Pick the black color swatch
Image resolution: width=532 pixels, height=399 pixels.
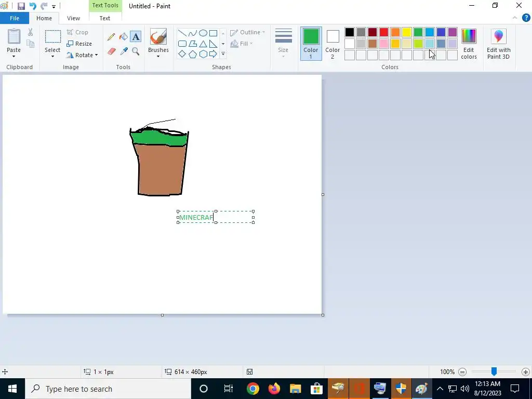(x=350, y=32)
